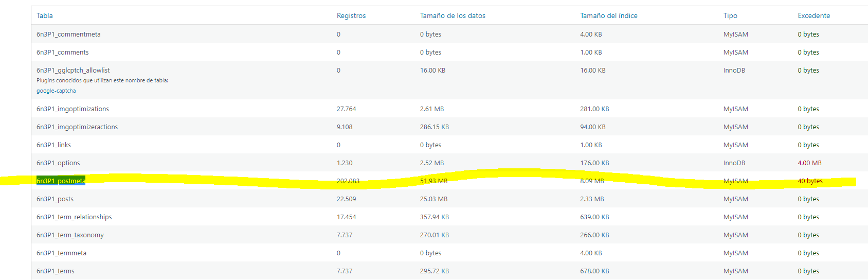
Task: Click the 9.108 records value
Action: [x=345, y=127]
